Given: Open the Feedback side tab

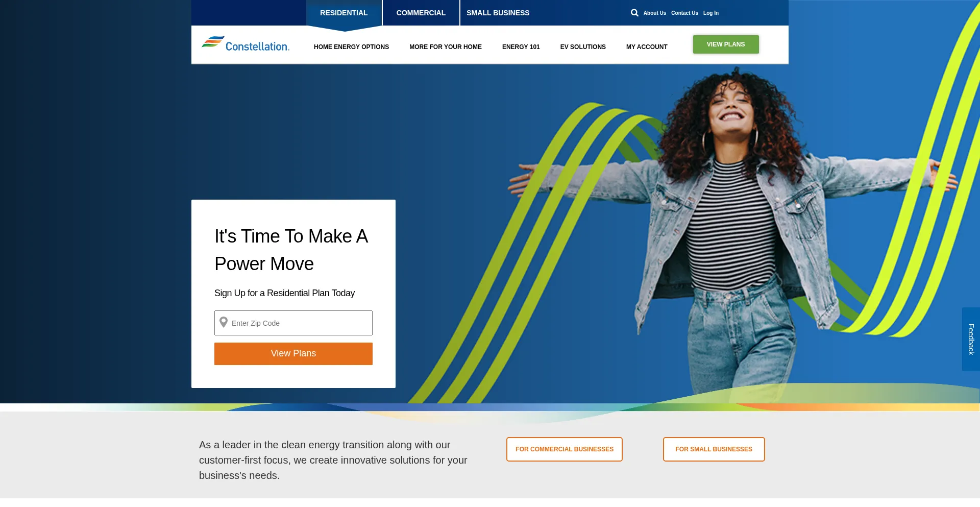Looking at the screenshot, I should (x=971, y=339).
